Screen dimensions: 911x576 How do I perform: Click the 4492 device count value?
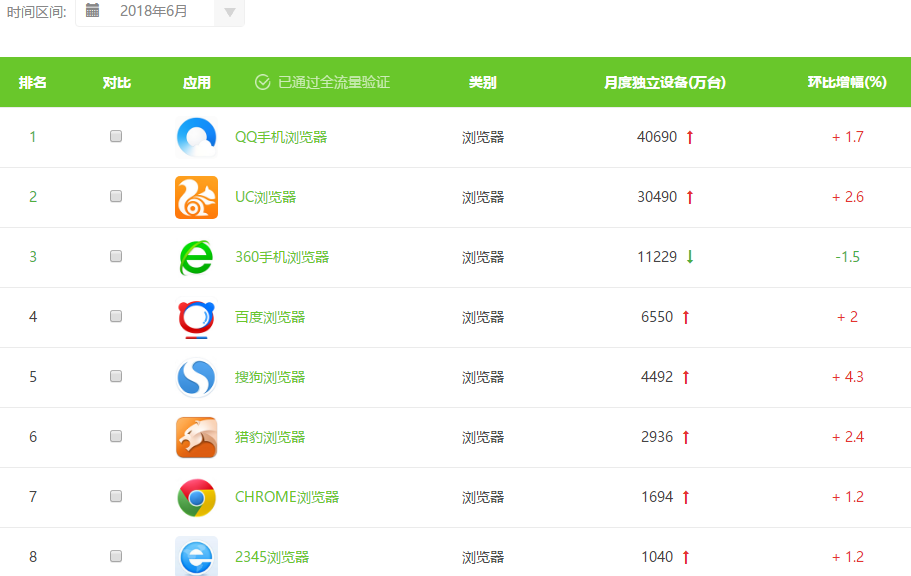[657, 377]
